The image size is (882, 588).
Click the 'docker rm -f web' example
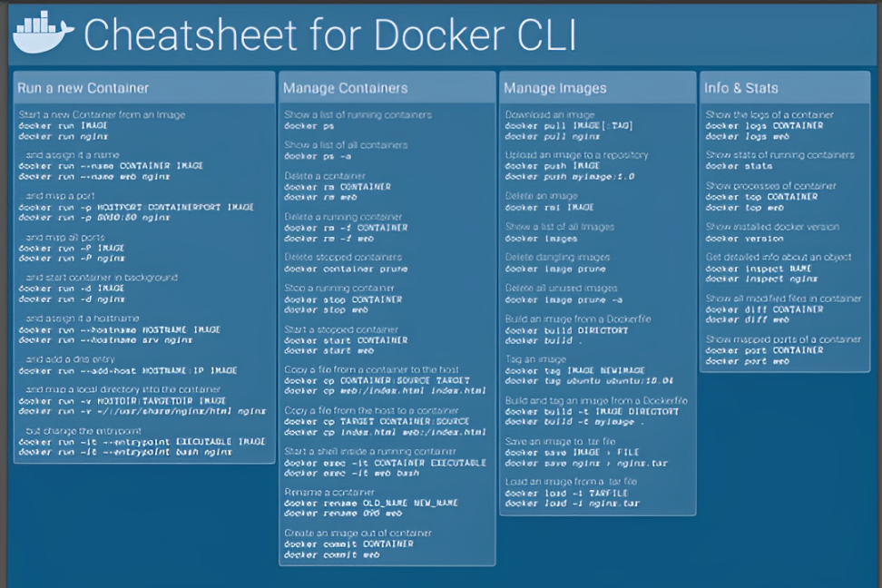[328, 239]
